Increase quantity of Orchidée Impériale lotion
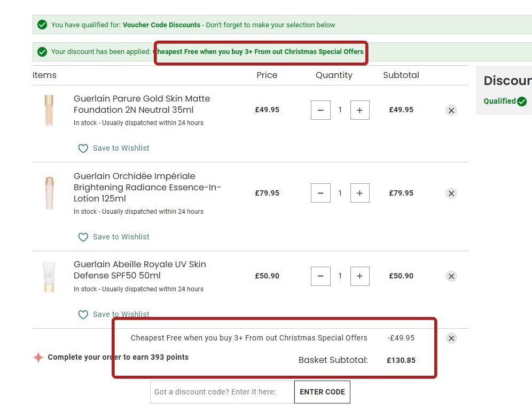The width and height of the screenshot is (532, 411). point(359,193)
